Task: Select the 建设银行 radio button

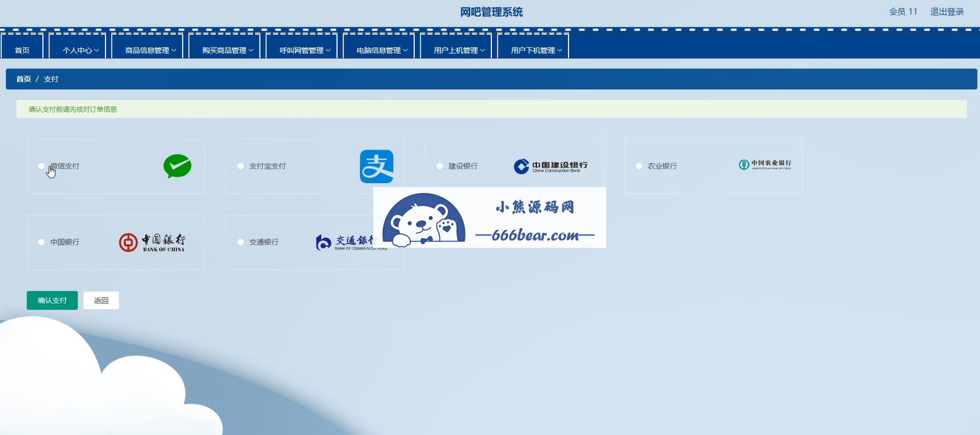Action: 440,166
